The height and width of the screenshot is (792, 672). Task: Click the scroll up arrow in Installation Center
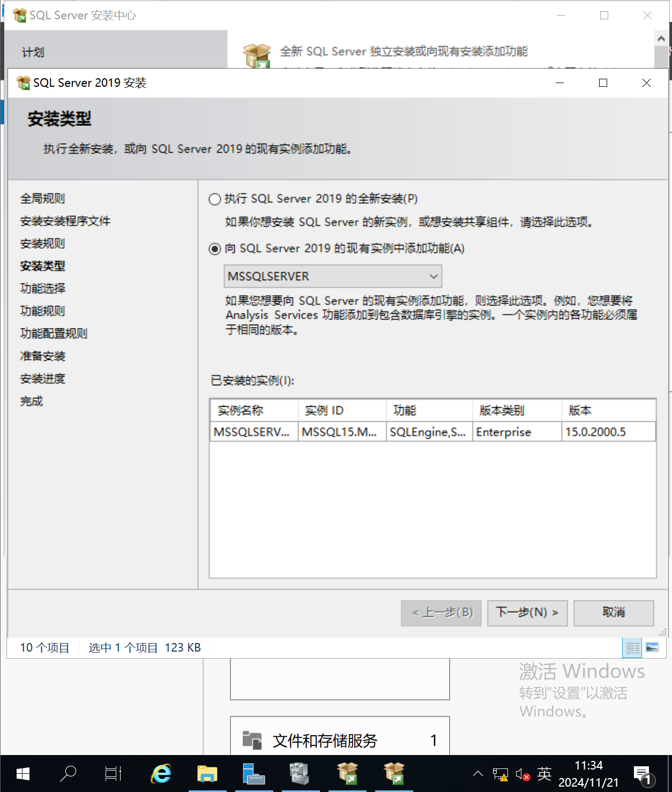coord(661,39)
